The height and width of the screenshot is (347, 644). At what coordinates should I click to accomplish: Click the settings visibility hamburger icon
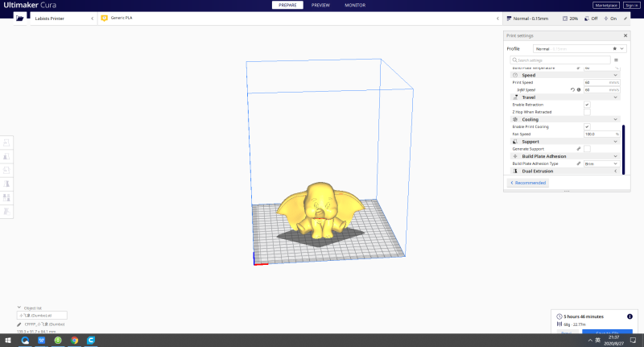(616, 60)
